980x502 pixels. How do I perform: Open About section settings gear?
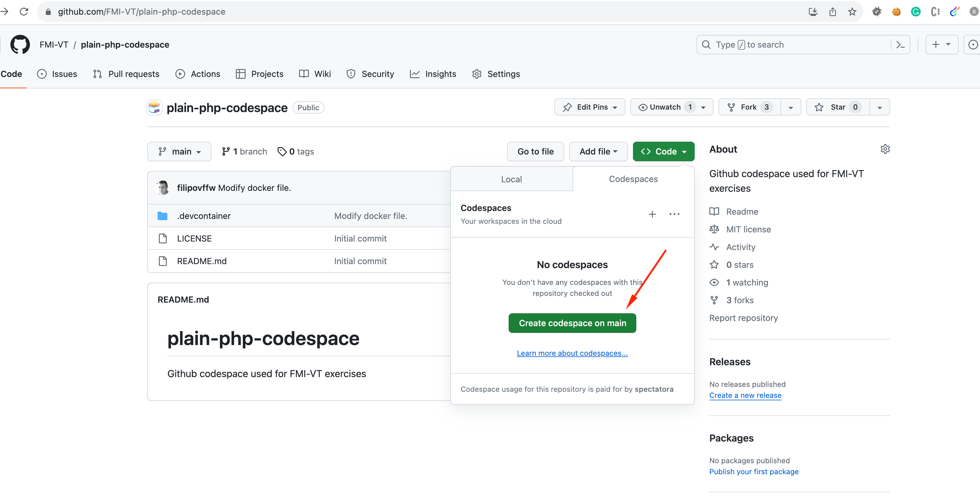(x=885, y=149)
